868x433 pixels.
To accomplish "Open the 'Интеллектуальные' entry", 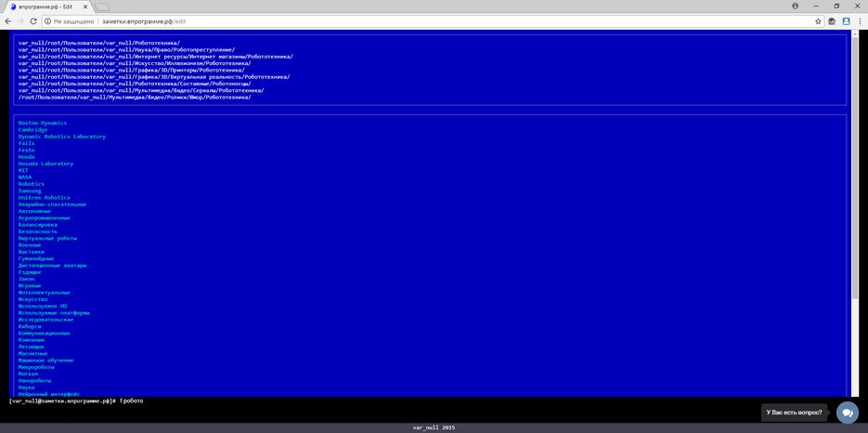I will 45,293.
